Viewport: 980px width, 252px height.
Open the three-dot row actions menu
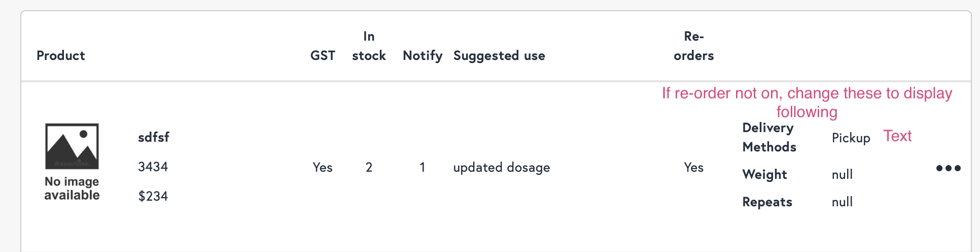(948, 168)
